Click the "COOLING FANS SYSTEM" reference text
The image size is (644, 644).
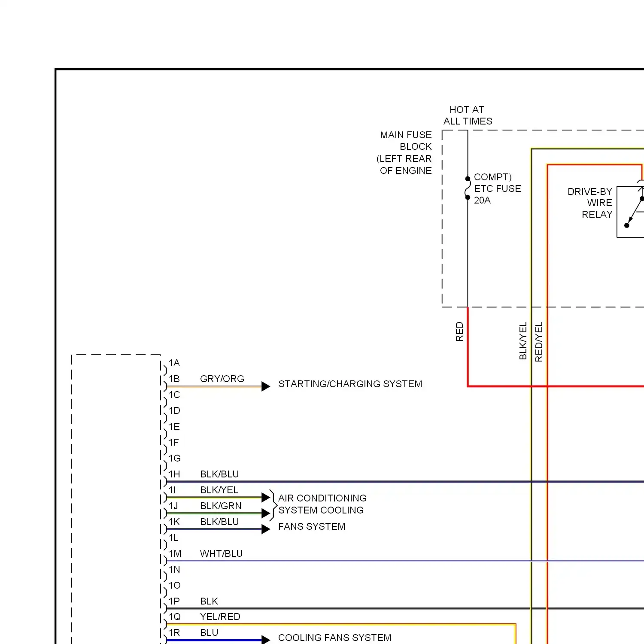coord(335,638)
